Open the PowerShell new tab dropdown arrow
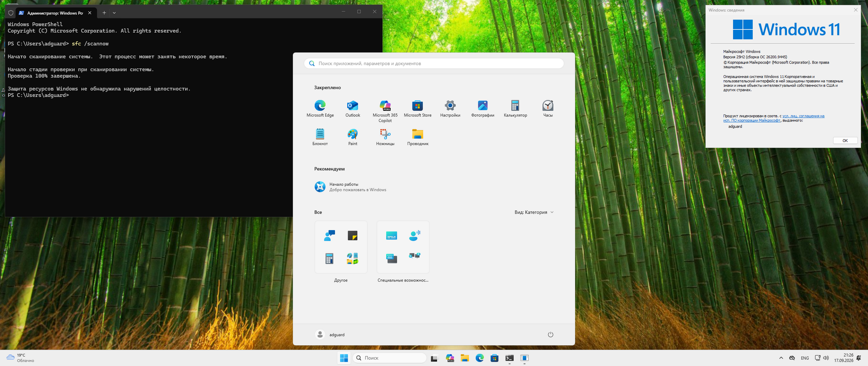The width and height of the screenshot is (868, 366). click(114, 13)
